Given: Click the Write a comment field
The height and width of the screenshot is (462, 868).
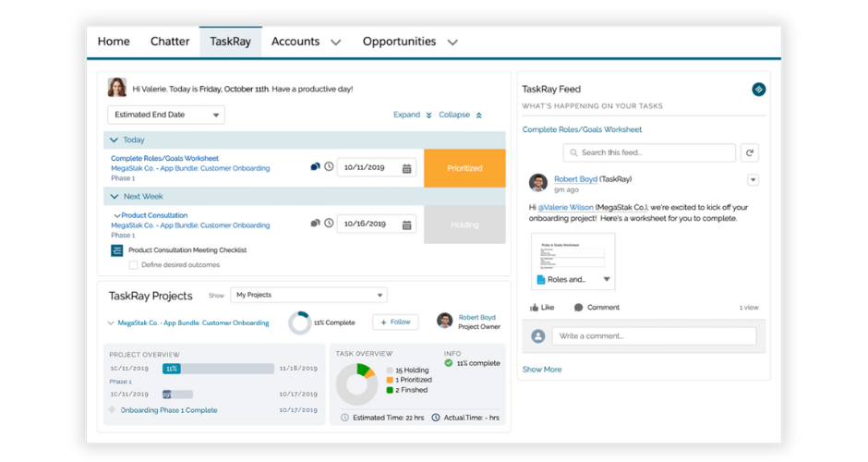Looking at the screenshot, I should click(x=655, y=336).
